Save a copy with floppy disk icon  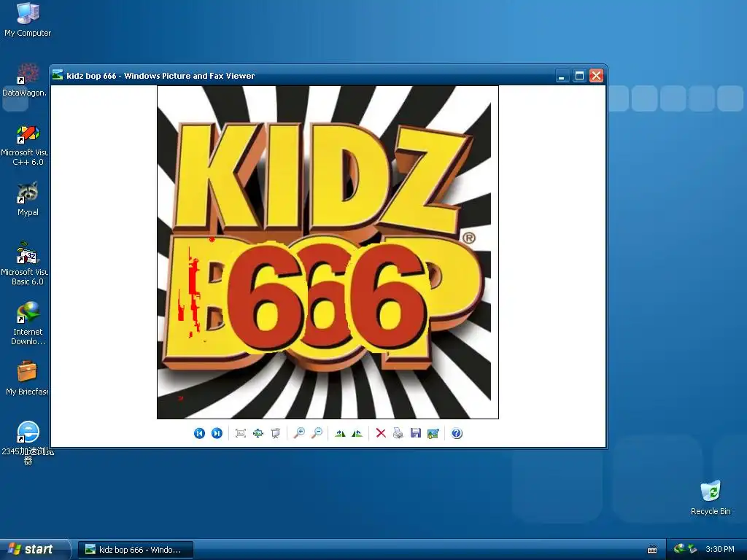(415, 433)
